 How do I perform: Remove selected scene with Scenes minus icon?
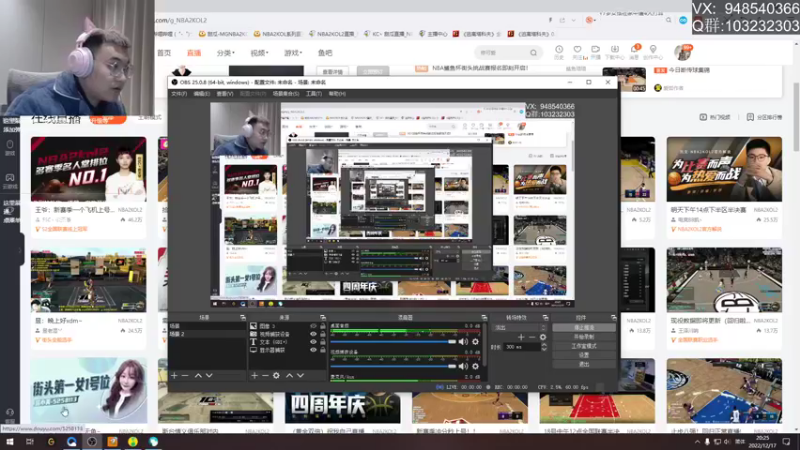click(185, 376)
